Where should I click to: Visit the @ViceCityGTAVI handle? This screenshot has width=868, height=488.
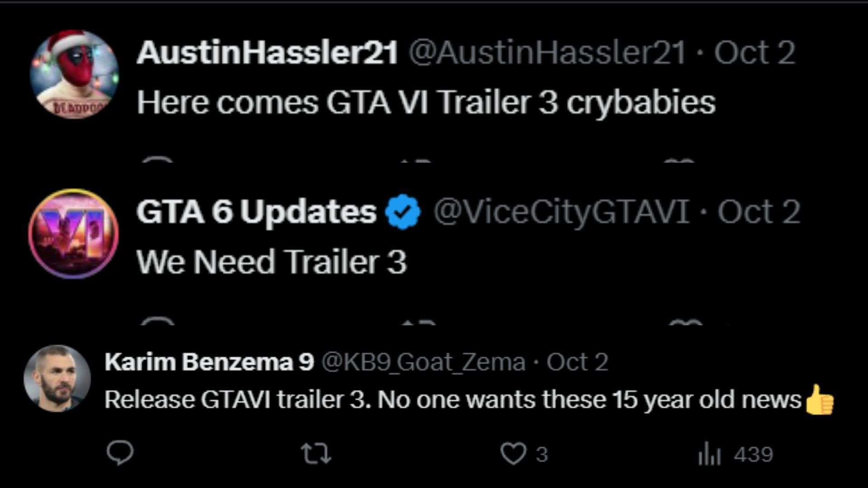coord(561,212)
